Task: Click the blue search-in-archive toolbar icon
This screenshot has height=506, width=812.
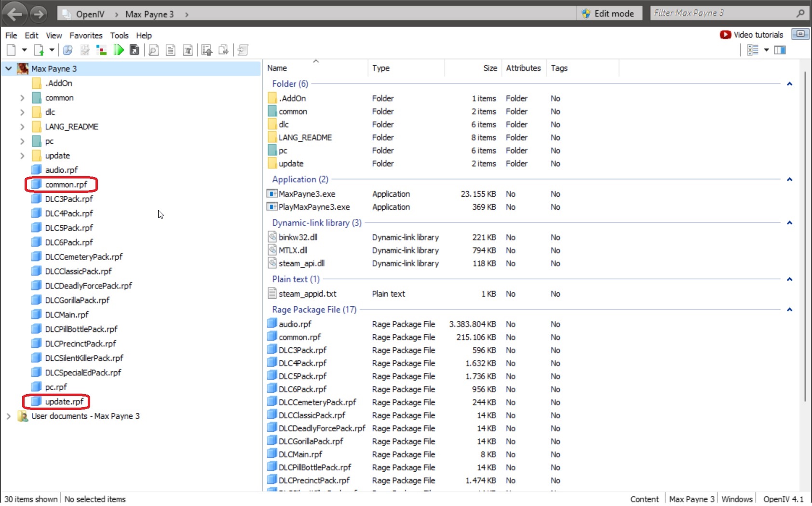Action: 68,50
